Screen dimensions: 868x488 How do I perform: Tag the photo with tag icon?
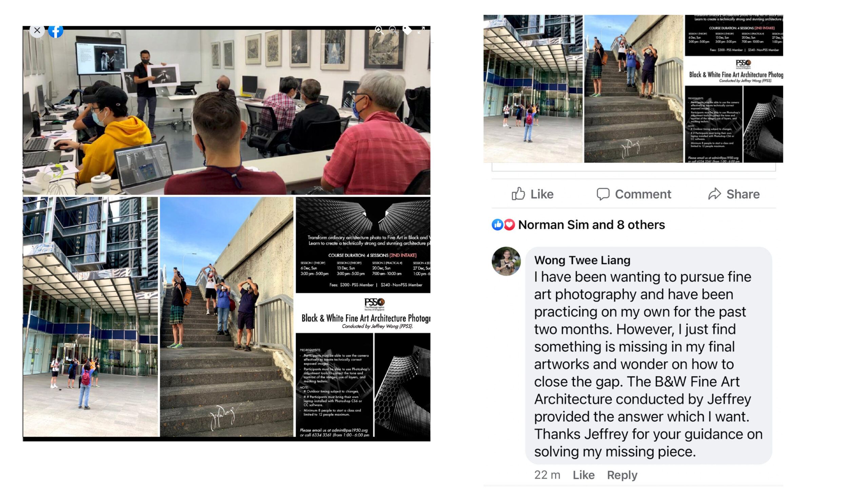coord(407,30)
